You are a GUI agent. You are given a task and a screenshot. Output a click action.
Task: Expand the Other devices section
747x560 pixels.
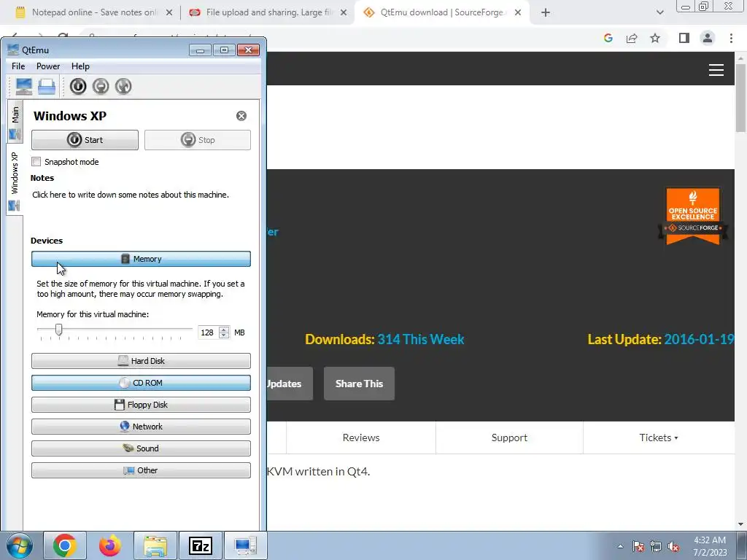click(141, 470)
